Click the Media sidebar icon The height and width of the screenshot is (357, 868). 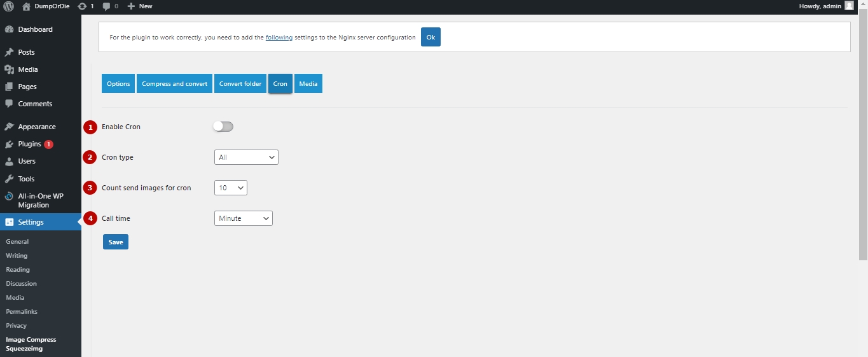coord(9,69)
